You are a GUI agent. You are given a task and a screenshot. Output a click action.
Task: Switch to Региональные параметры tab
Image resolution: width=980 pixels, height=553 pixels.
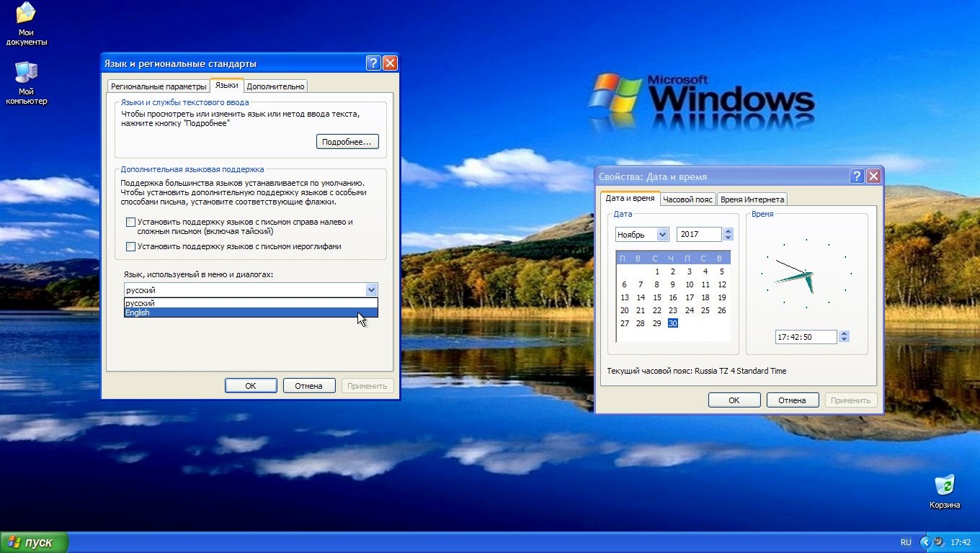pyautogui.click(x=159, y=86)
